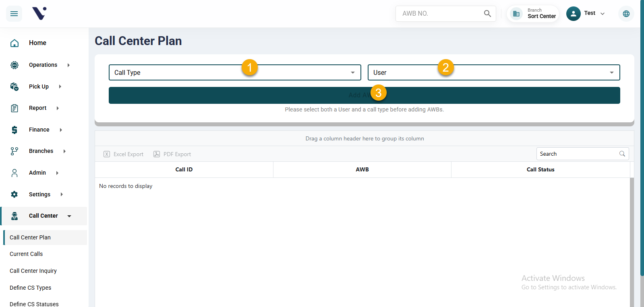The width and height of the screenshot is (644, 307).
Task: Click the Call Center Plan heading
Action: (x=138, y=41)
